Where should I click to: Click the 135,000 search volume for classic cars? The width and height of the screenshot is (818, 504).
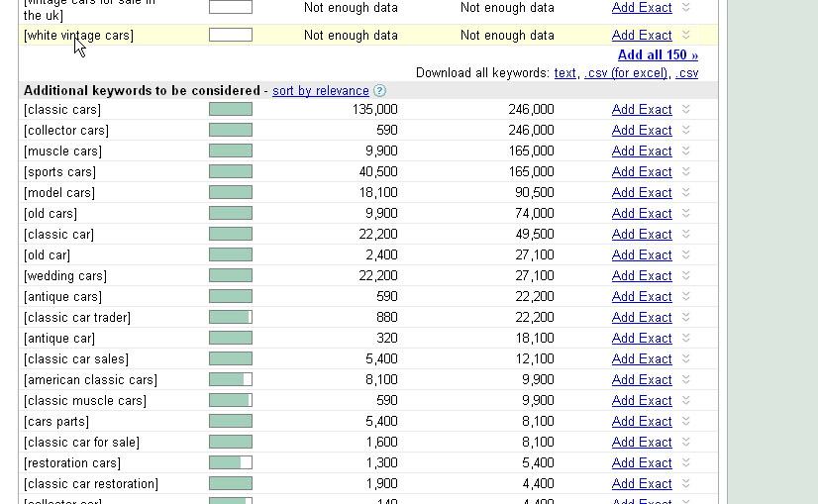374,109
